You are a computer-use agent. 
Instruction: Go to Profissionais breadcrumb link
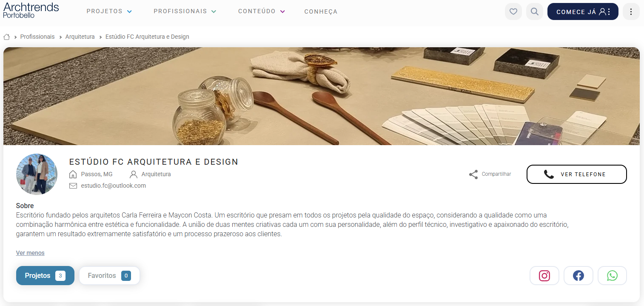[37, 37]
